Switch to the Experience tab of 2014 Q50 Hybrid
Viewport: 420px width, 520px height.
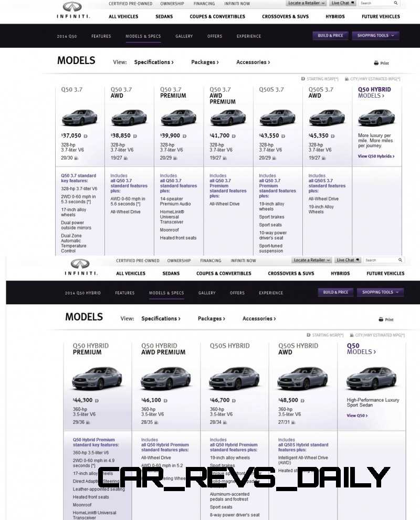[271, 293]
